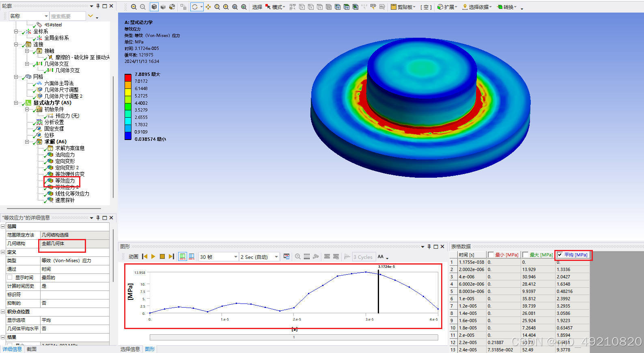Select the pan tool icon
This screenshot has height=353, width=644.
208,7
